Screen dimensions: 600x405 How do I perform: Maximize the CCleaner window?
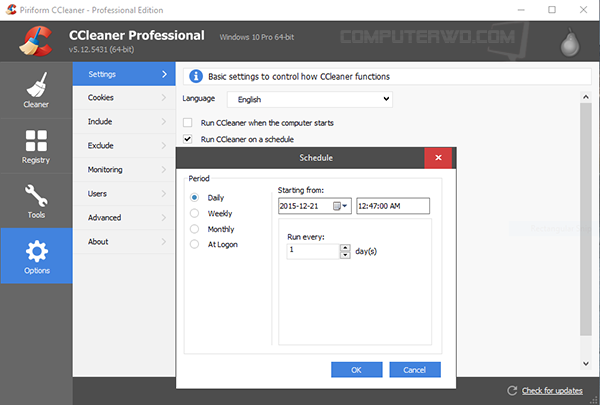pyautogui.click(x=552, y=10)
